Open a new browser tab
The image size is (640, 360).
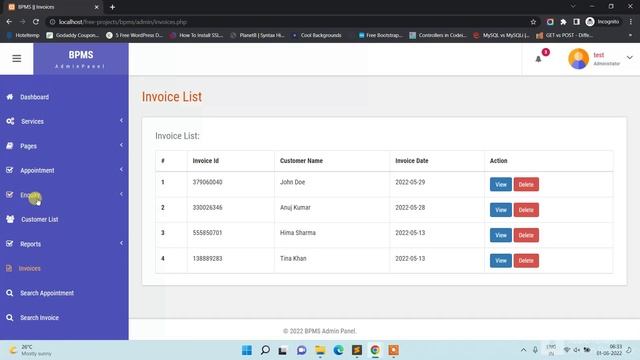click(x=112, y=7)
